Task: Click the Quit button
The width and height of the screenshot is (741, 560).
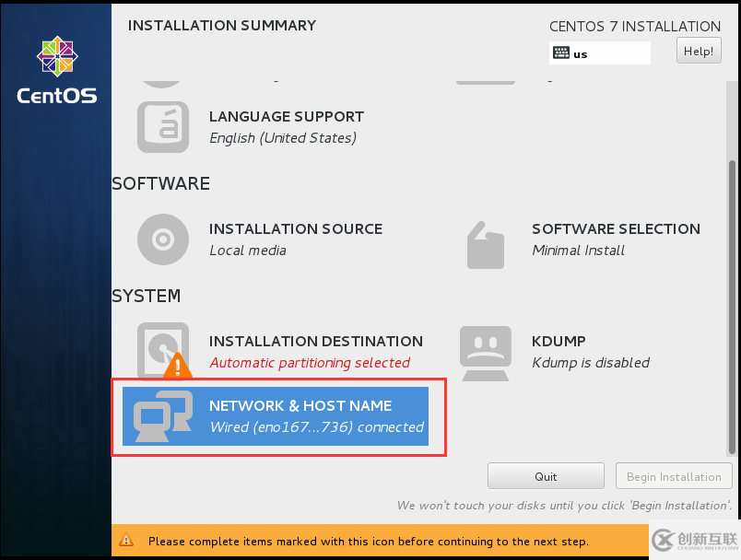Action: pos(546,476)
